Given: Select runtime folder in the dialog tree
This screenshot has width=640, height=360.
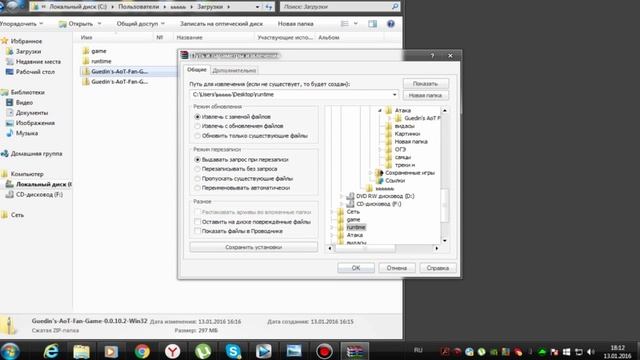Looking at the screenshot, I should (x=356, y=227).
